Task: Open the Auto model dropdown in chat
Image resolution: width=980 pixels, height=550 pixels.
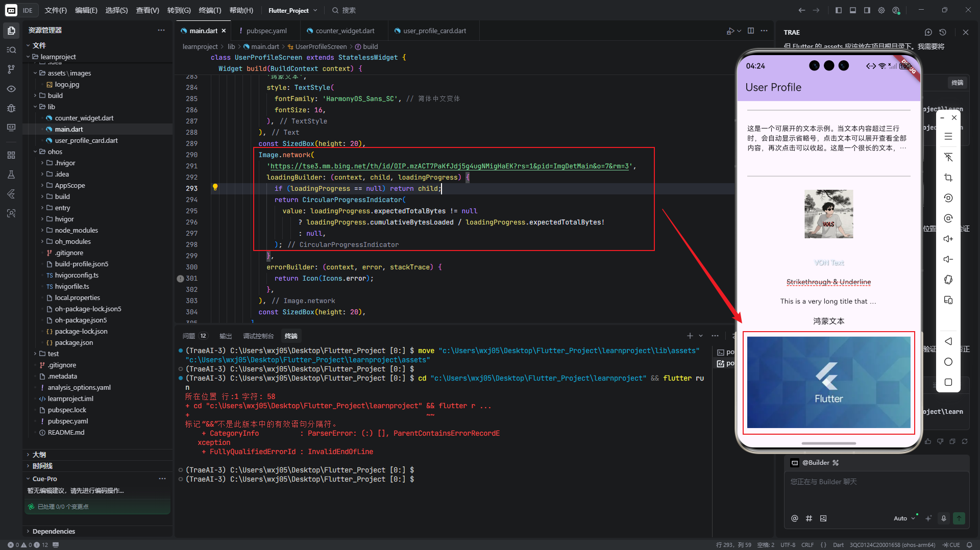Action: point(904,518)
